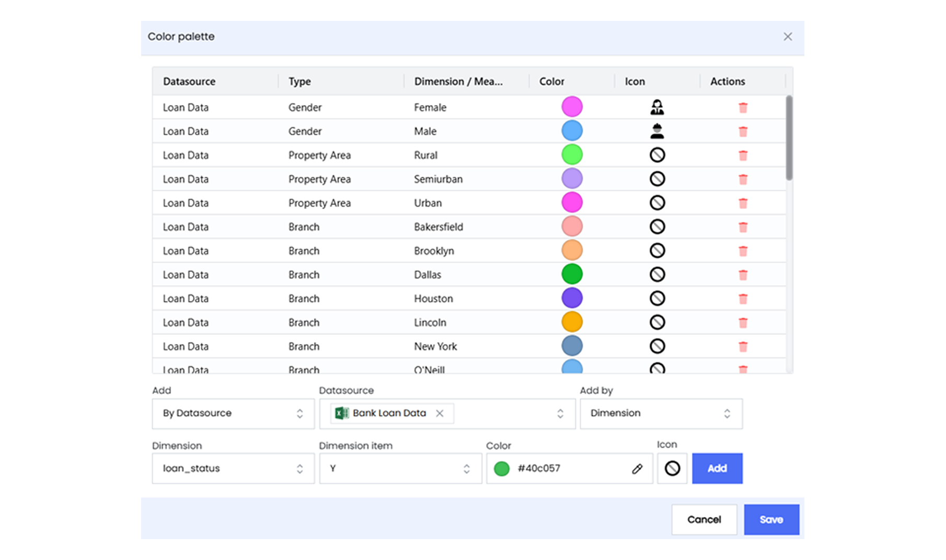Click the Brooklyn orange color swatch
Screen dimensions: 946x560
(572, 251)
